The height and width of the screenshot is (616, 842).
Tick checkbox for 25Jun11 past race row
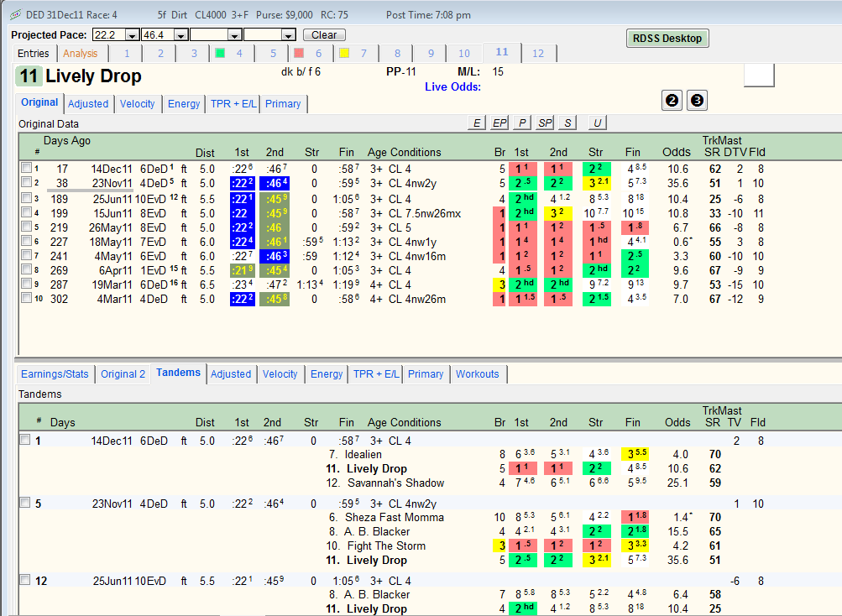(26, 197)
